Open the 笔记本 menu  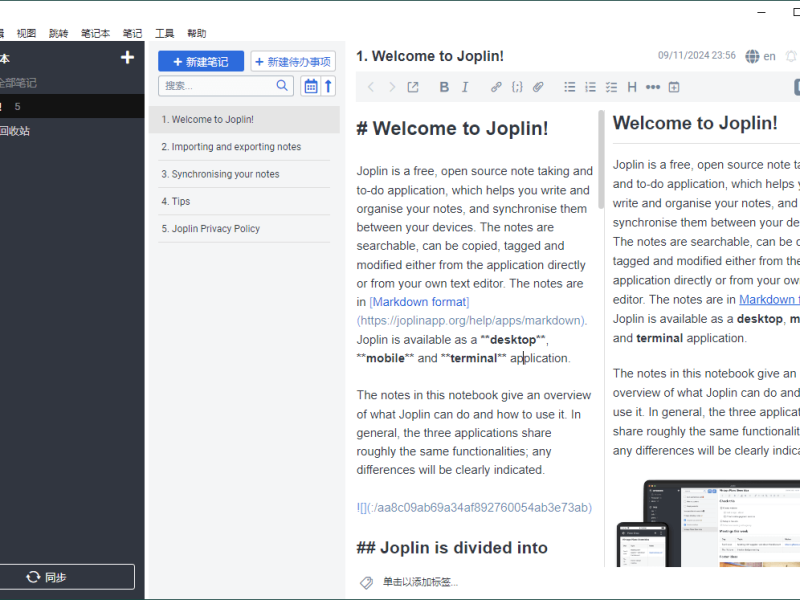coord(95,34)
